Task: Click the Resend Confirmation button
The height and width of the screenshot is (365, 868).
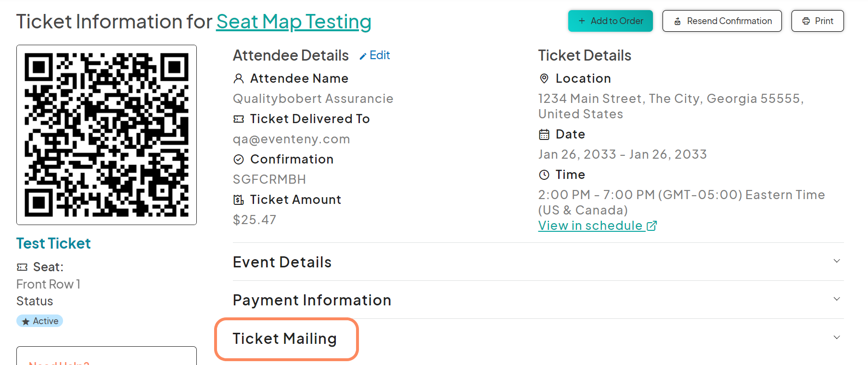Action: (x=722, y=21)
